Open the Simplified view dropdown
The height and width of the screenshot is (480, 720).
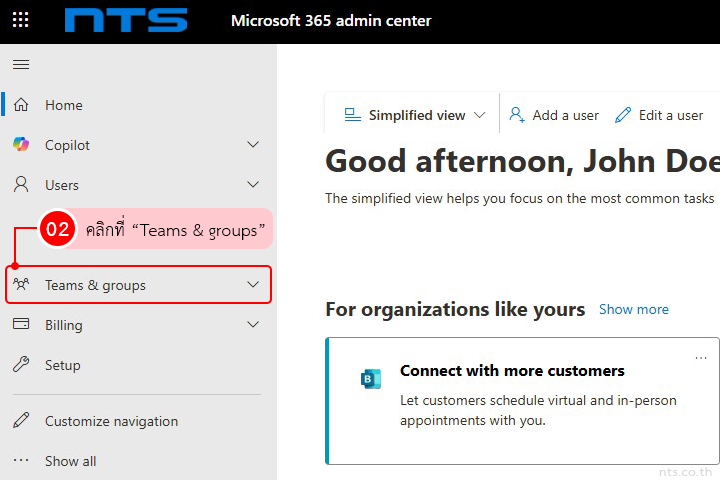(415, 115)
